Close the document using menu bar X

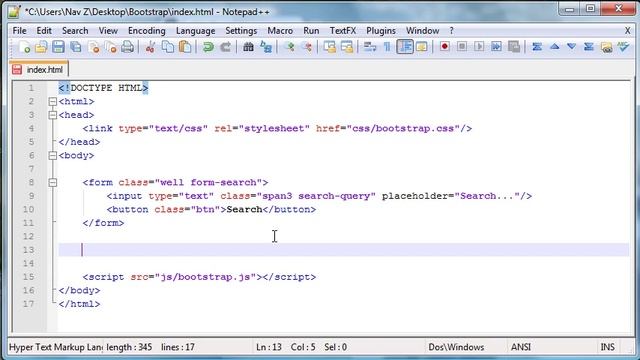pyautogui.click(x=627, y=31)
